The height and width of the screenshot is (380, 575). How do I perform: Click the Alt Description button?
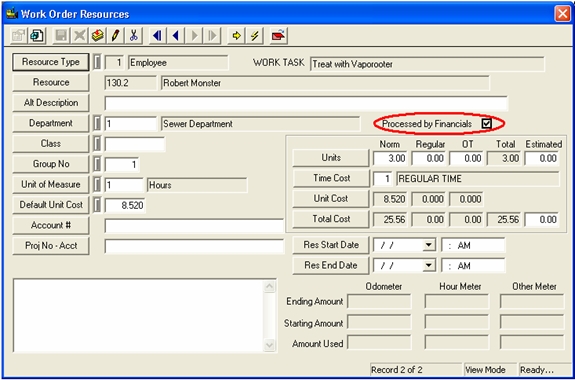point(51,103)
